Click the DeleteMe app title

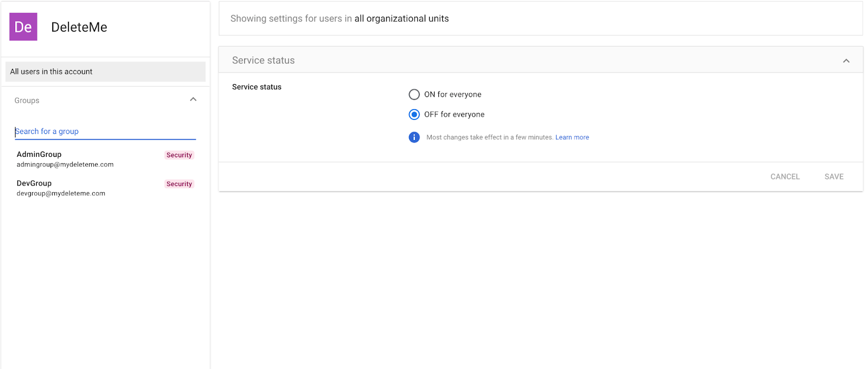(x=79, y=27)
